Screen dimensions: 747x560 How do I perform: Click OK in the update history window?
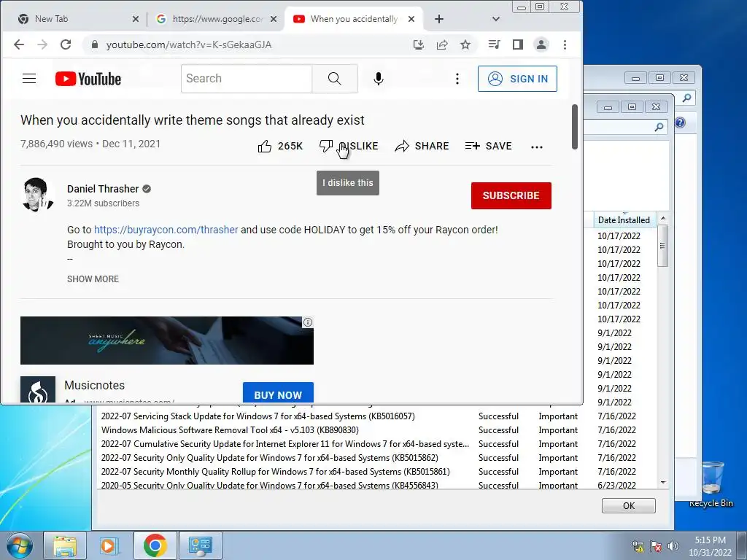(628, 506)
